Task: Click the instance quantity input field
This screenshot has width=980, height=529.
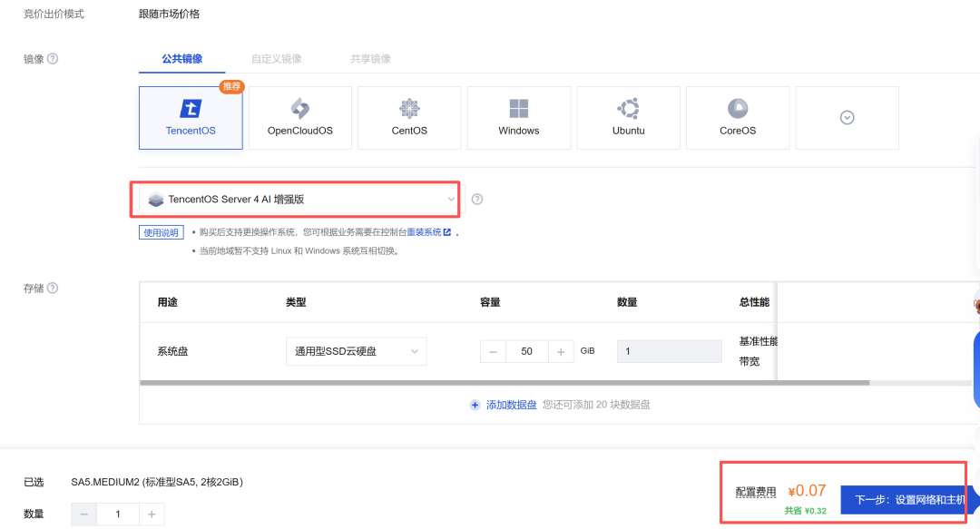Action: 117,514
